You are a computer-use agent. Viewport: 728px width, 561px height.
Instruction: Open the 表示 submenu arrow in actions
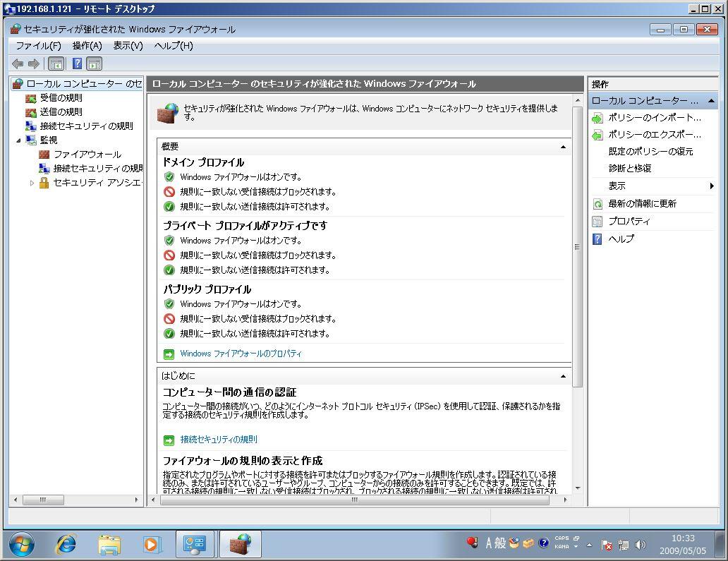[x=712, y=186]
